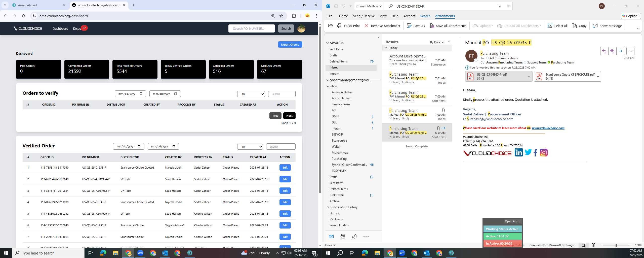644x258 pixels.
Task: Reverse results sort order arrow
Action: click(x=449, y=42)
